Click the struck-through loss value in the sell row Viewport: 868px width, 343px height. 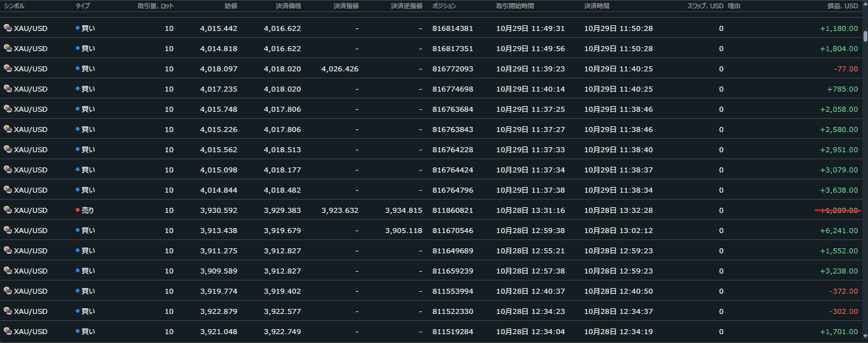tap(838, 210)
